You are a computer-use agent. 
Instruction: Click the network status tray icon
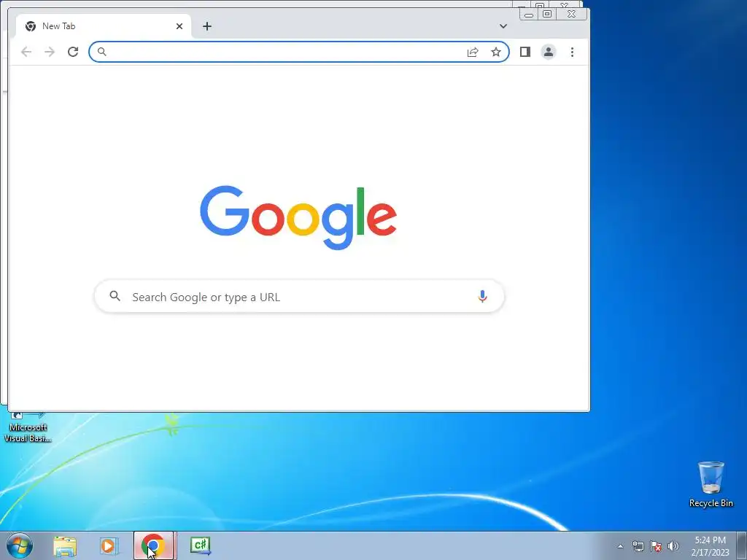point(638,546)
